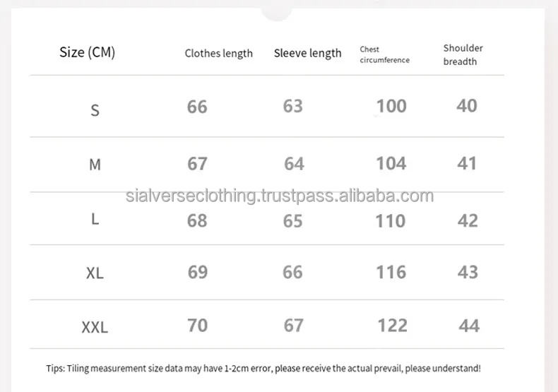Click the Shoulder breadth column header
558x392 pixels.
(x=463, y=54)
